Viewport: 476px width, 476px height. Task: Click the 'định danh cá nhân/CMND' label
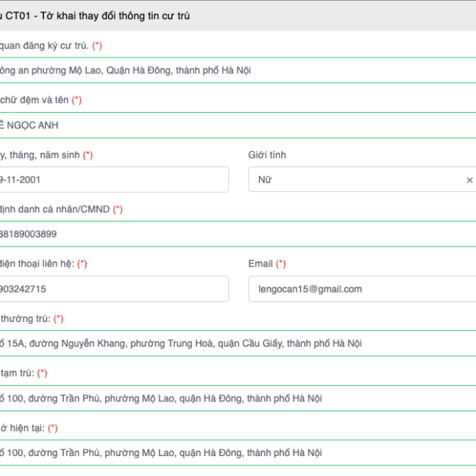[54, 209]
